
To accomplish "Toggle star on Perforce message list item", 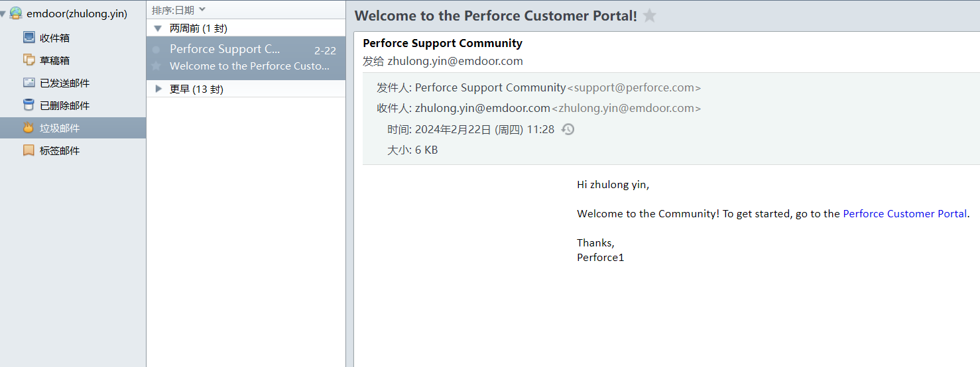I will pyautogui.click(x=156, y=66).
